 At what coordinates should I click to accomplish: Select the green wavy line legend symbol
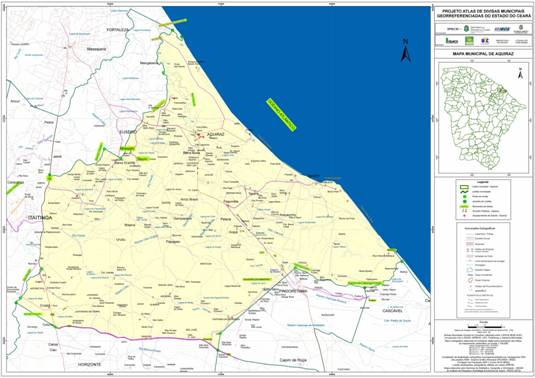(x=464, y=192)
